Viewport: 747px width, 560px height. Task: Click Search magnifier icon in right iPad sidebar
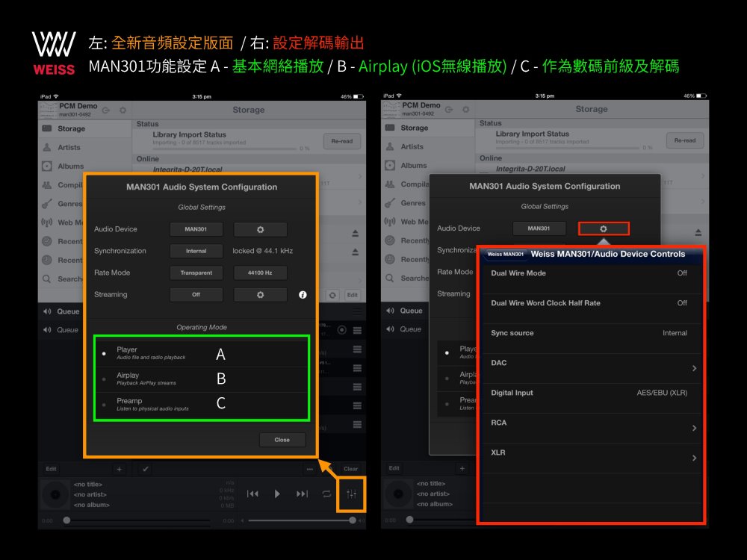(x=390, y=278)
